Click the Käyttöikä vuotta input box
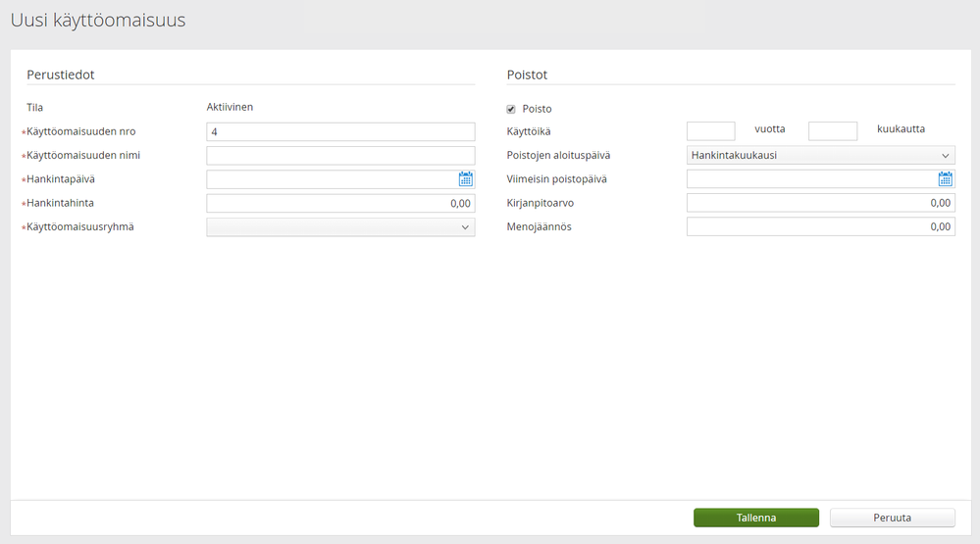 click(710, 131)
